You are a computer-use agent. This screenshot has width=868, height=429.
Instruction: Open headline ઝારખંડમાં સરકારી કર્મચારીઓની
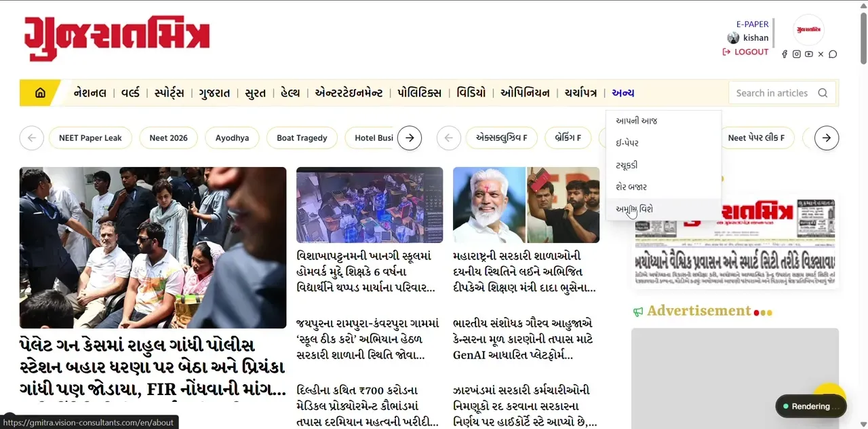click(x=525, y=406)
